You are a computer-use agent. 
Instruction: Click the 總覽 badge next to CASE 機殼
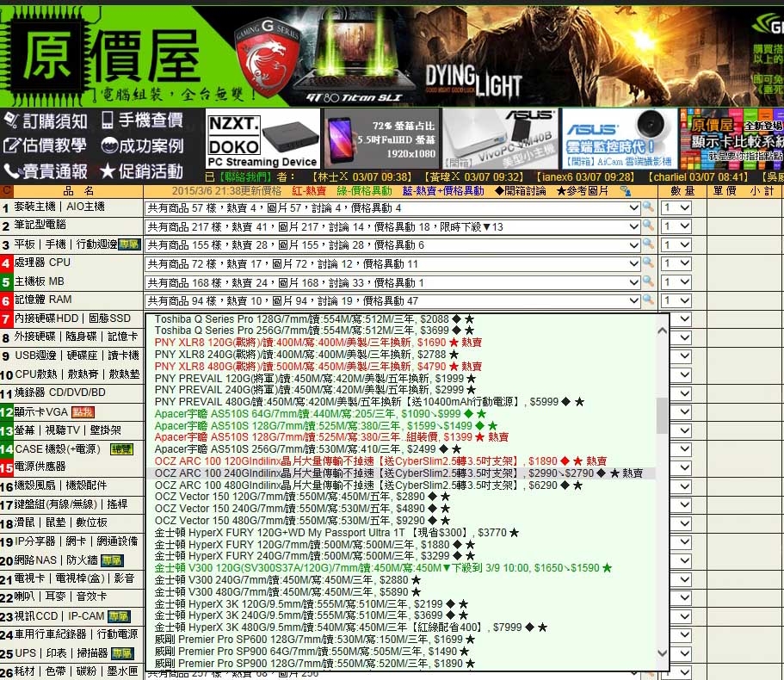[x=121, y=449]
